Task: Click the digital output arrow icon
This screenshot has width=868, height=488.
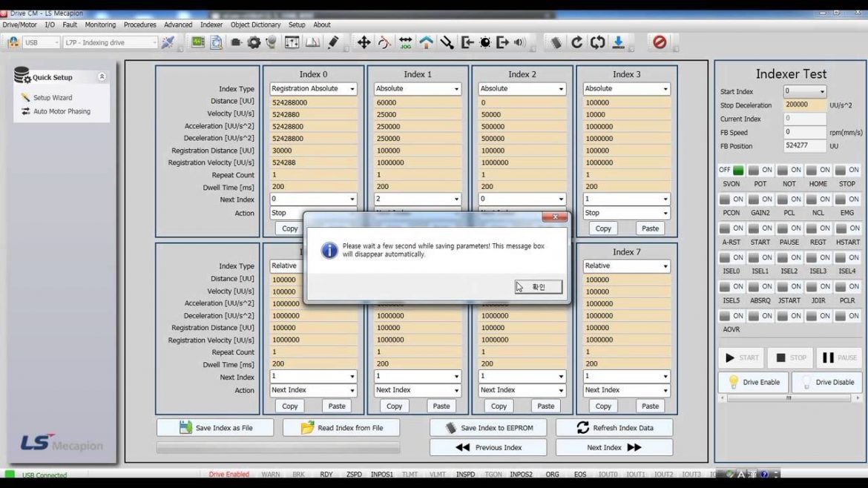Action: (x=502, y=42)
